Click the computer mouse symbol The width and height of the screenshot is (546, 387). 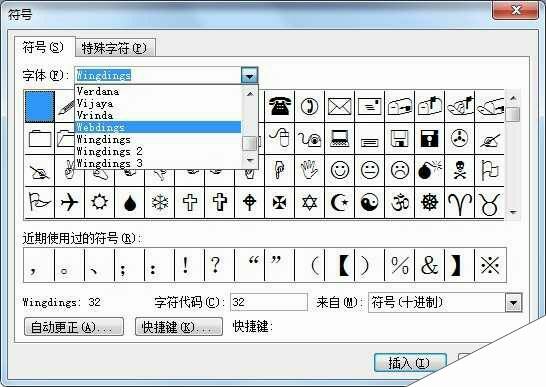tap(279, 138)
